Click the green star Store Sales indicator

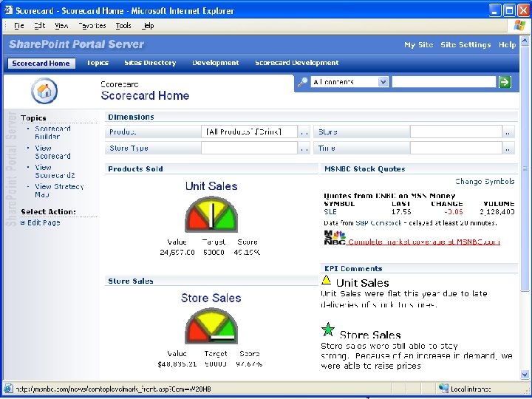pyautogui.click(x=328, y=330)
